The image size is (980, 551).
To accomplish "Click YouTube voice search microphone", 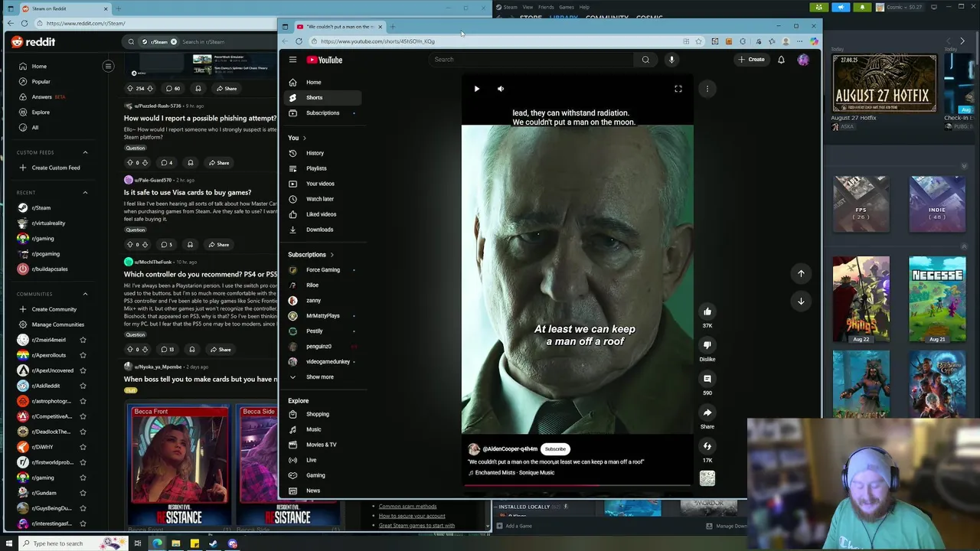I will [x=671, y=60].
